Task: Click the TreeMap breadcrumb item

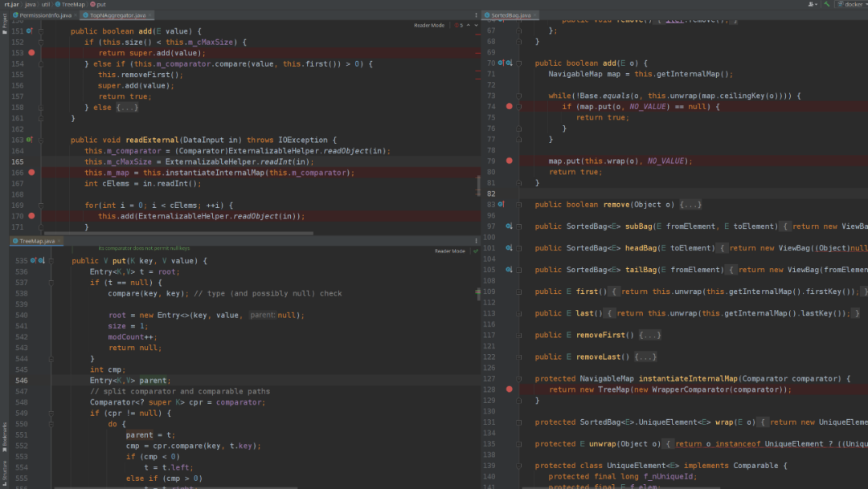Action: [70, 4]
